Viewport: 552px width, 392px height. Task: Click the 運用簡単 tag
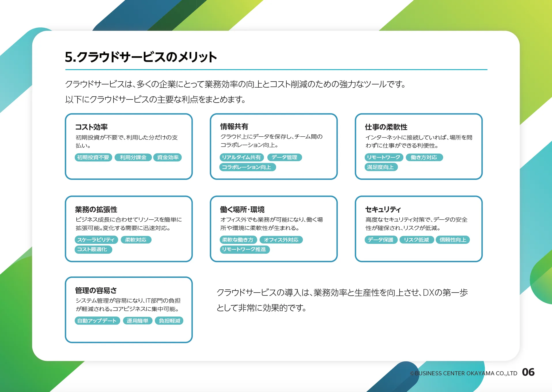[137, 321]
